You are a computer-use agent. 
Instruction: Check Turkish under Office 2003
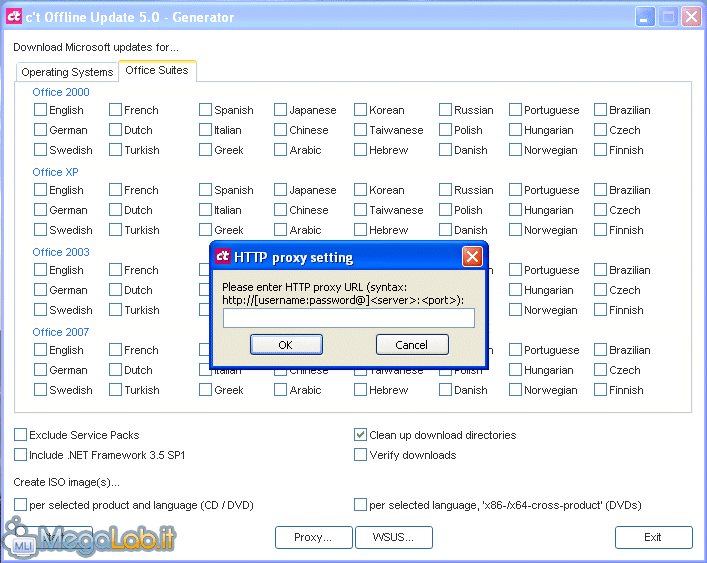coord(115,309)
